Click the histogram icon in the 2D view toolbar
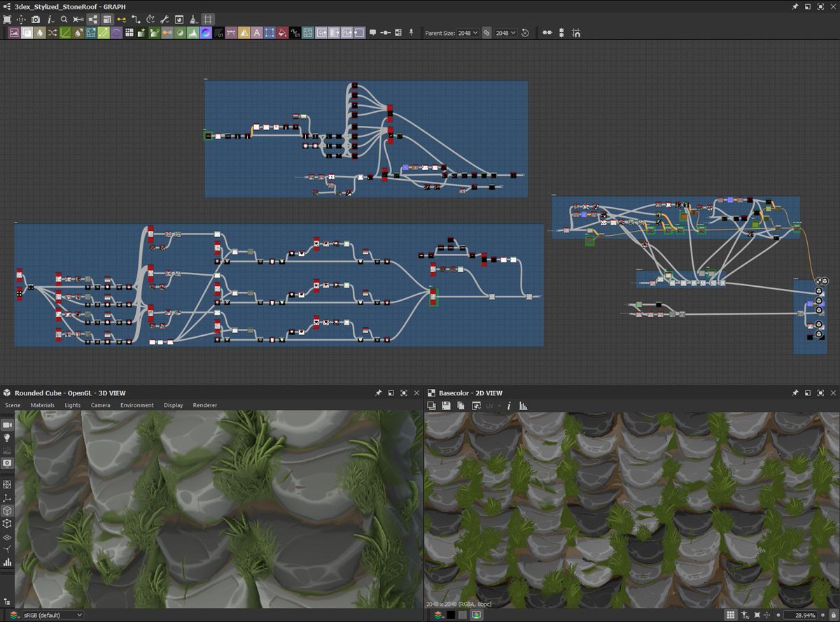 [x=521, y=405]
